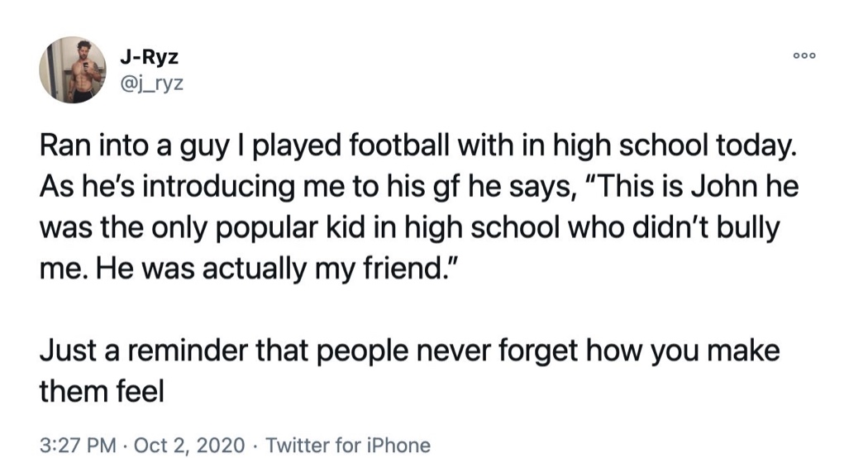Click the line starting "Just a reminder that"

pos(410,351)
